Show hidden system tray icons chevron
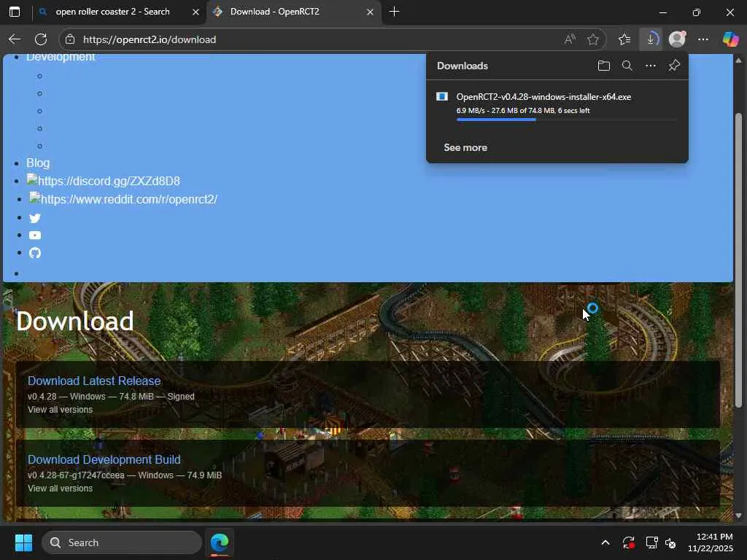The width and height of the screenshot is (747, 560). tap(605, 542)
